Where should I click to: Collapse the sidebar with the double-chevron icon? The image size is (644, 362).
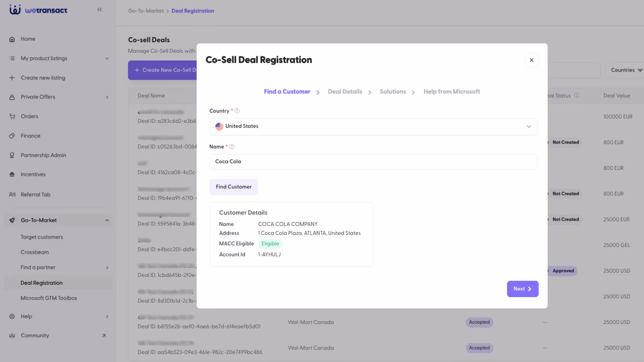tap(100, 10)
